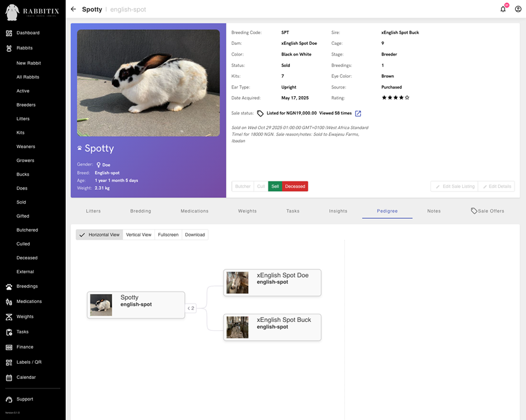Download the pedigree chart
Screen dimensions: 526x420
(194, 235)
